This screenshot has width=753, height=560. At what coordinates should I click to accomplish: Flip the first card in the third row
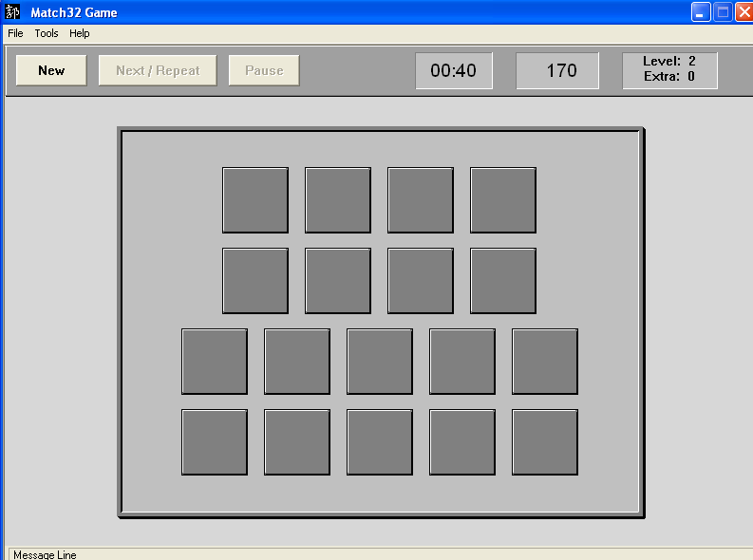(215, 362)
